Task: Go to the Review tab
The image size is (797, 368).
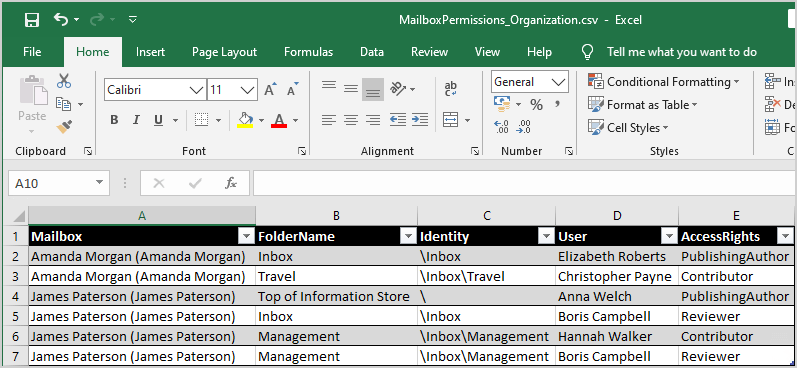Action: (x=430, y=52)
